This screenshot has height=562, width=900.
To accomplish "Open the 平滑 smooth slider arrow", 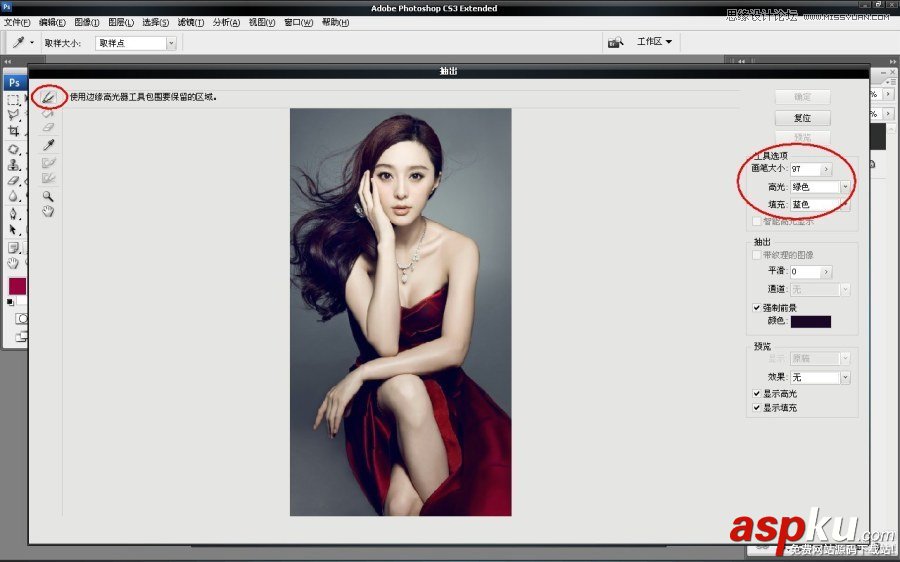I will click(x=826, y=272).
